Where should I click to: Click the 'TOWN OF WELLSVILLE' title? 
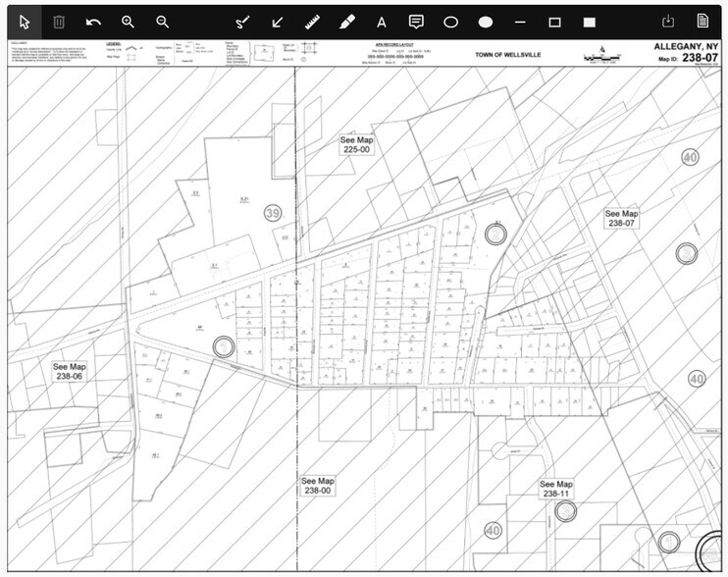tap(508, 55)
